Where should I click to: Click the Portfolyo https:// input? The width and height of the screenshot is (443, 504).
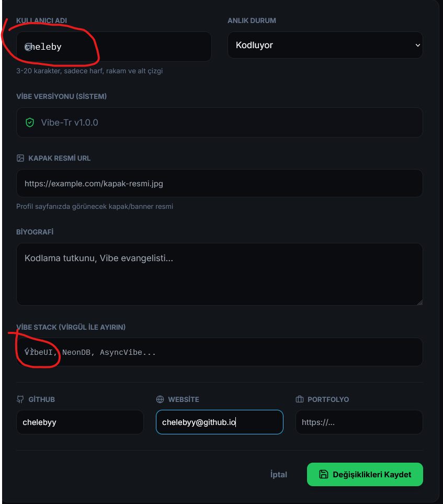(x=359, y=422)
